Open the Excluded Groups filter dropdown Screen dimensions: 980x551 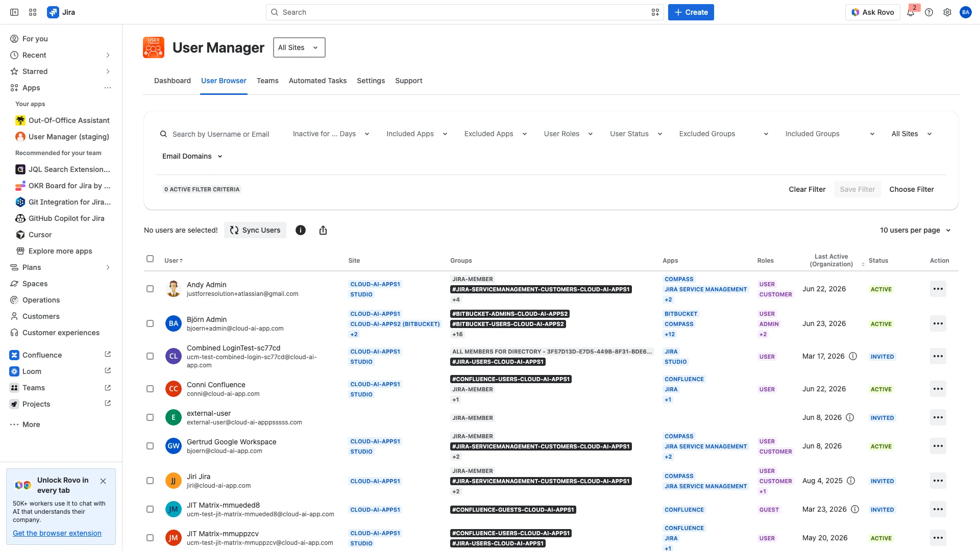click(724, 134)
